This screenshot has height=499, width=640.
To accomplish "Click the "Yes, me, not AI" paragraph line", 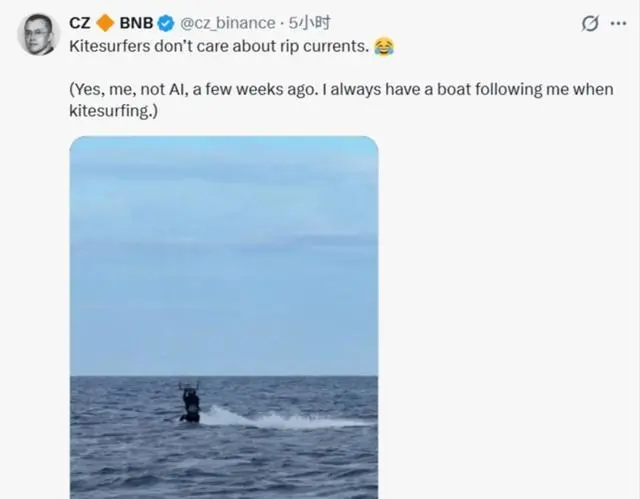I will click(341, 89).
